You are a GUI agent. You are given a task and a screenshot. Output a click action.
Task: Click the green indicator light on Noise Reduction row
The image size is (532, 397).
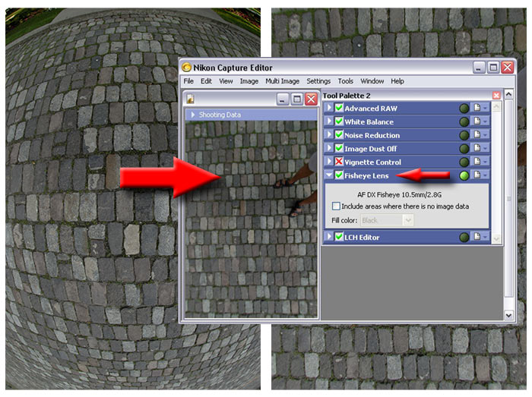tap(464, 135)
